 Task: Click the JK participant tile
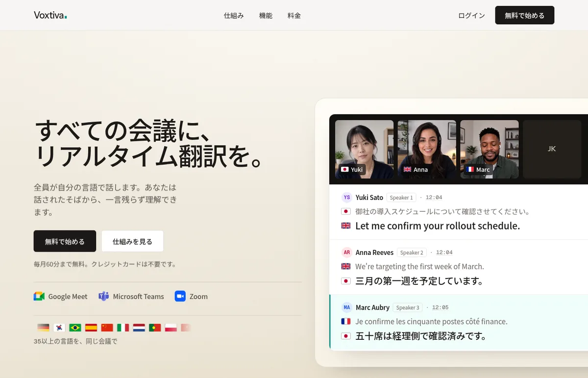click(x=552, y=149)
